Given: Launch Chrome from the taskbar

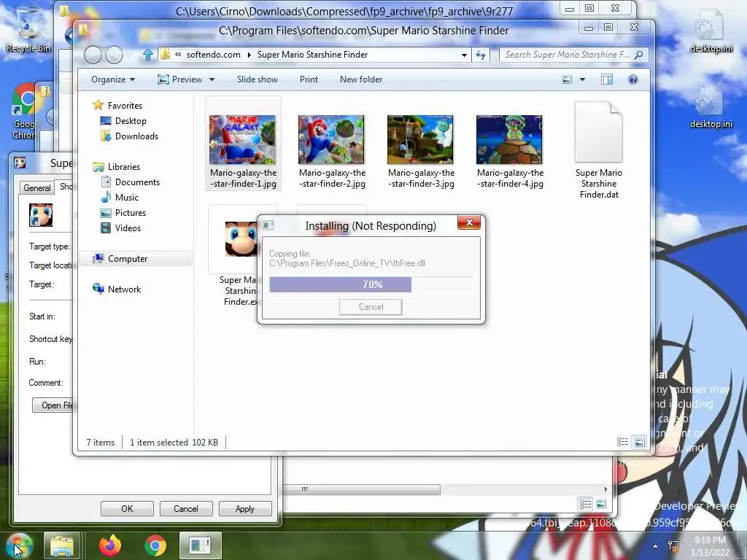Looking at the screenshot, I should (x=155, y=545).
